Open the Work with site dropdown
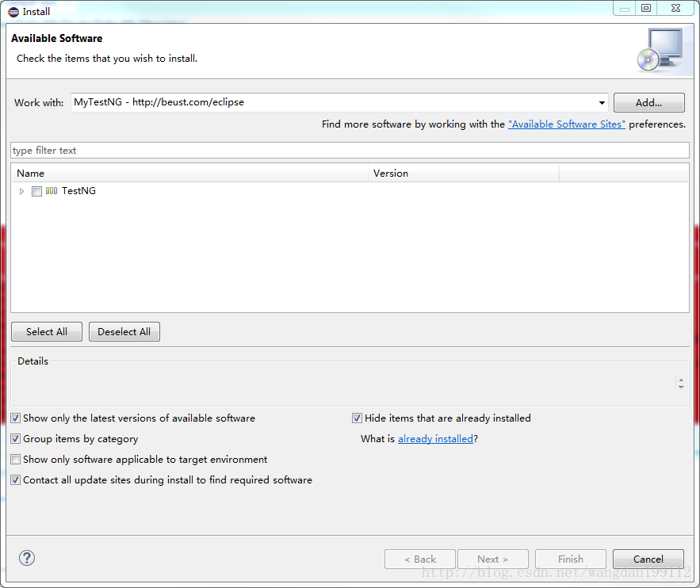Viewport: 700px width, 588px height. pos(602,102)
